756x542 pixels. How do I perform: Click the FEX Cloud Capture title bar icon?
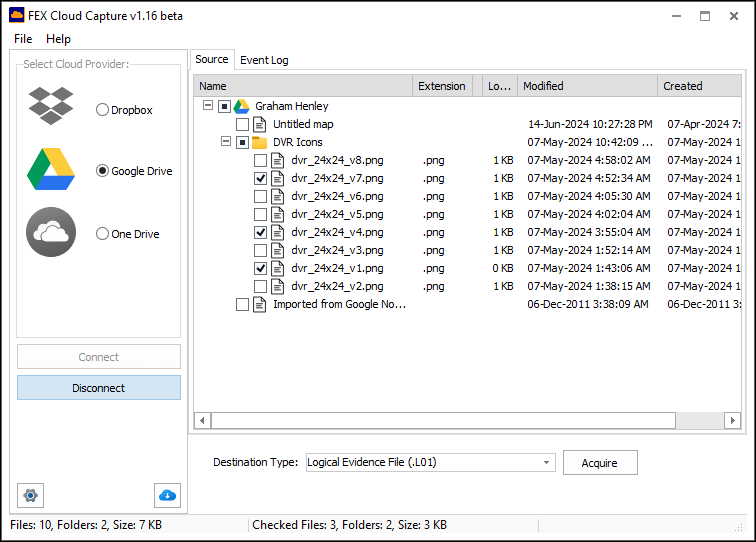[x=17, y=16]
